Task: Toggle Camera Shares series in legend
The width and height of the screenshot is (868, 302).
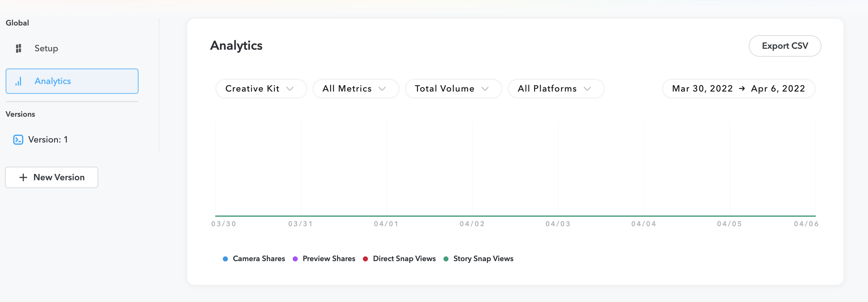Action: click(258, 259)
